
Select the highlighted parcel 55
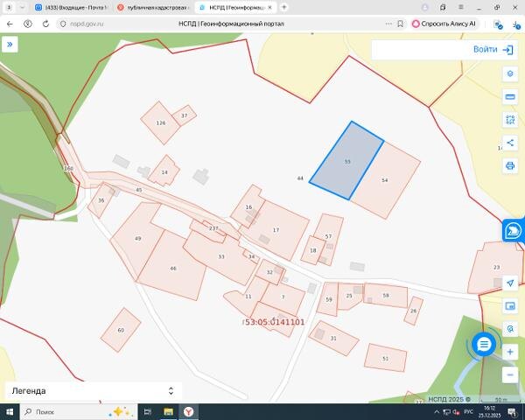click(x=346, y=161)
